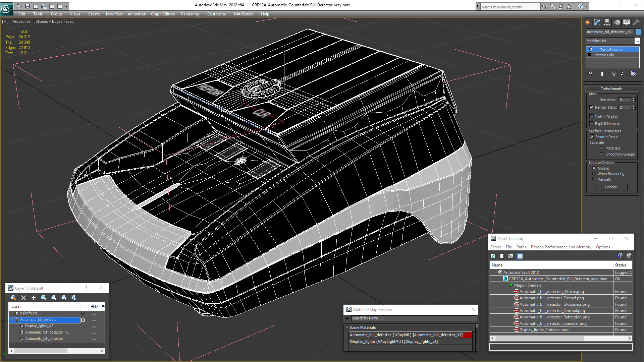Refresh the Asset Tracking list
This screenshot has width=644, height=362.
(x=493, y=256)
